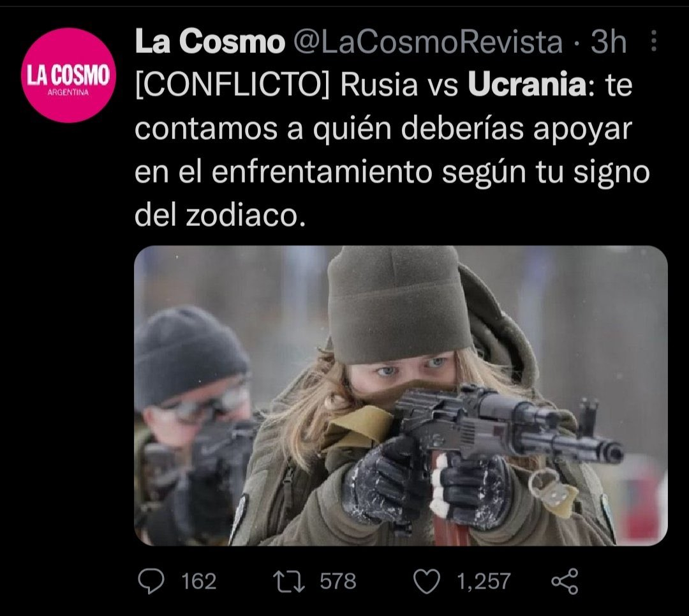View the 162 replies count
Viewport: 689px width, 616px height.
click(199, 582)
